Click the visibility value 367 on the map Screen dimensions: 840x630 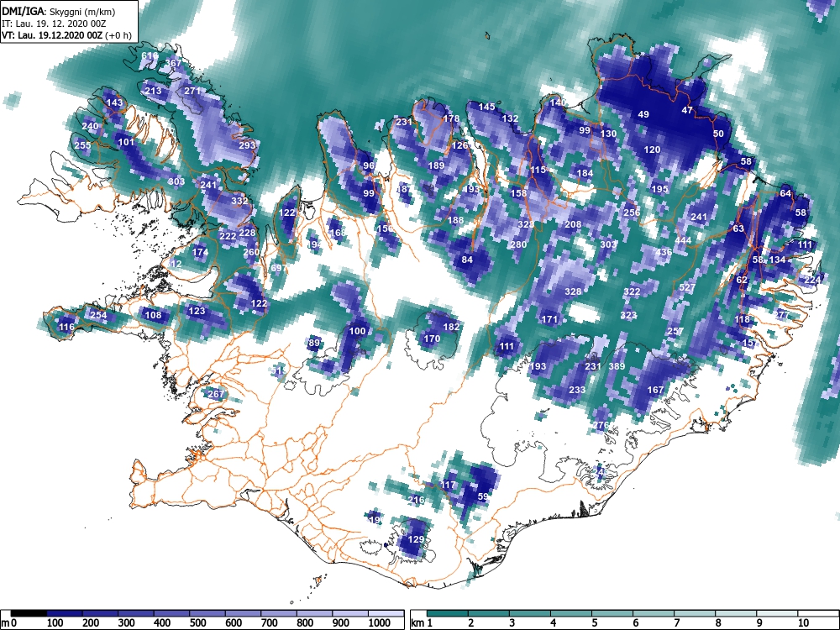(173, 63)
